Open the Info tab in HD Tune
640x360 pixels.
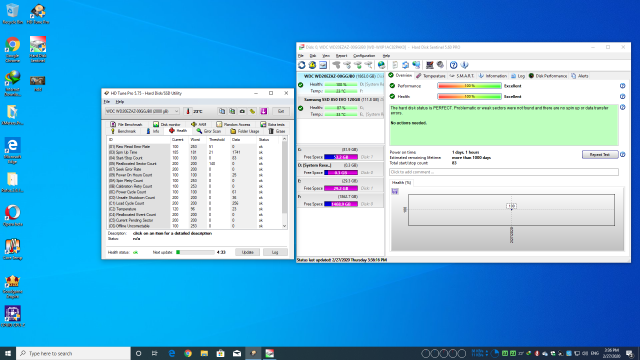(x=153, y=131)
